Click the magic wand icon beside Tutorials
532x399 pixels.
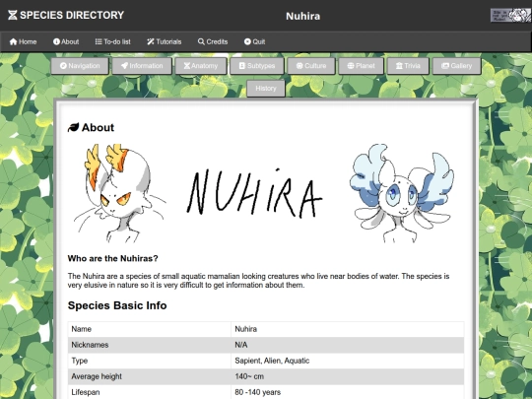[151, 41]
